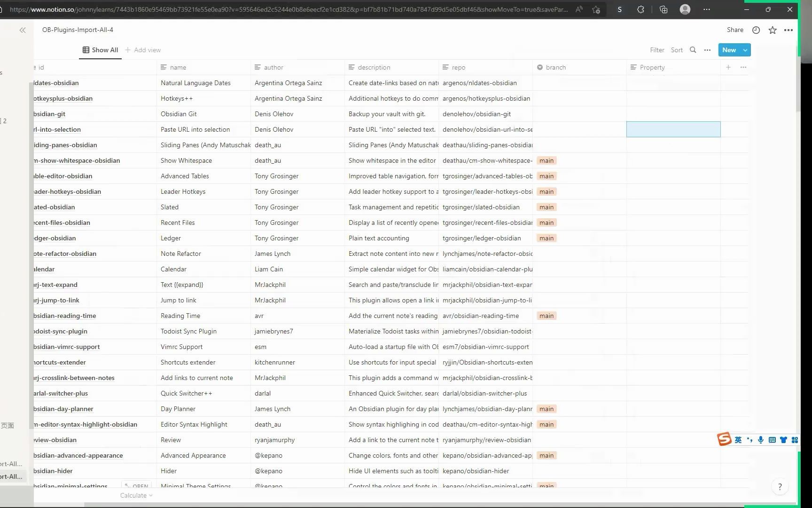Screen dimensions: 812x508
Task: Select the ryanjamurphy author cell
Action: pos(297,440)
